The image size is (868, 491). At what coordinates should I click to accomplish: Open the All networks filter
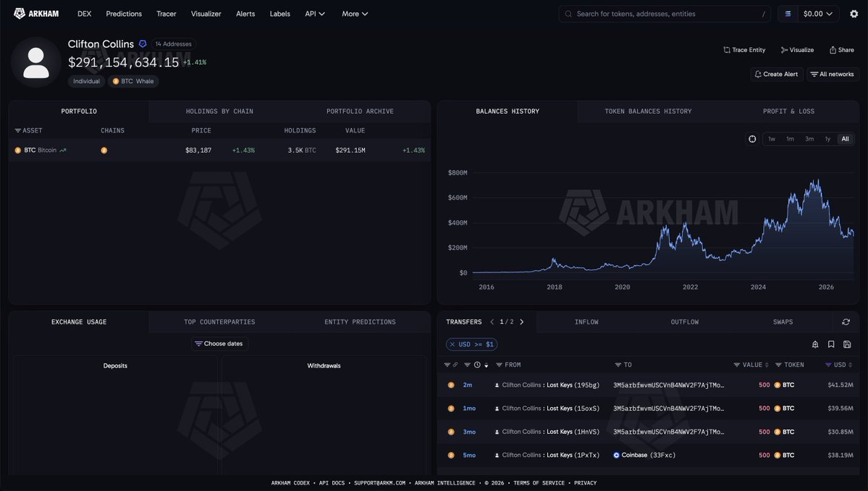832,74
